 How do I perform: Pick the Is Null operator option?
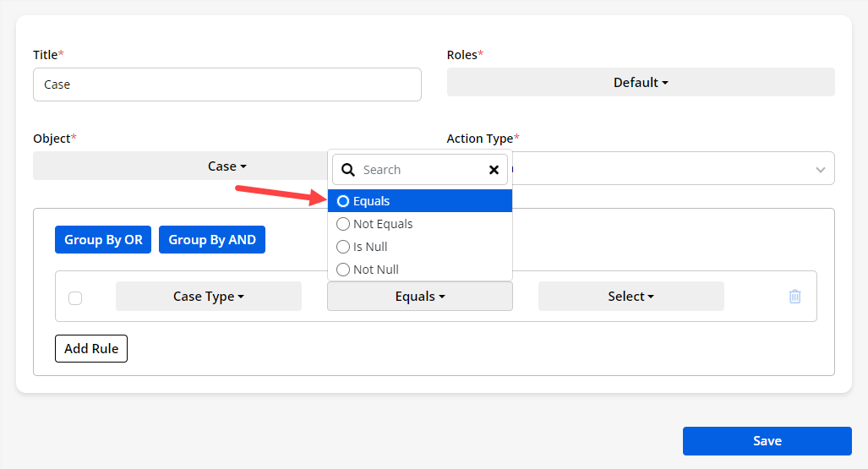pyautogui.click(x=343, y=247)
